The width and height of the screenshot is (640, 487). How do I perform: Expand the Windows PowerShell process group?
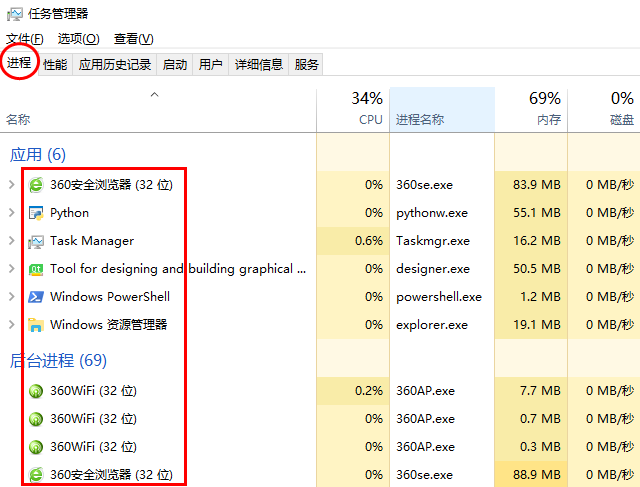tap(11, 297)
